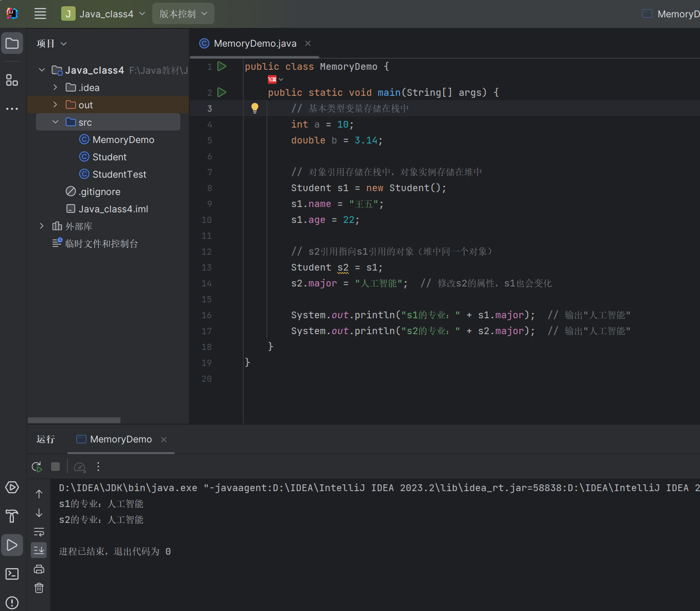
Task: Open the main hamburger menu
Action: (40, 13)
